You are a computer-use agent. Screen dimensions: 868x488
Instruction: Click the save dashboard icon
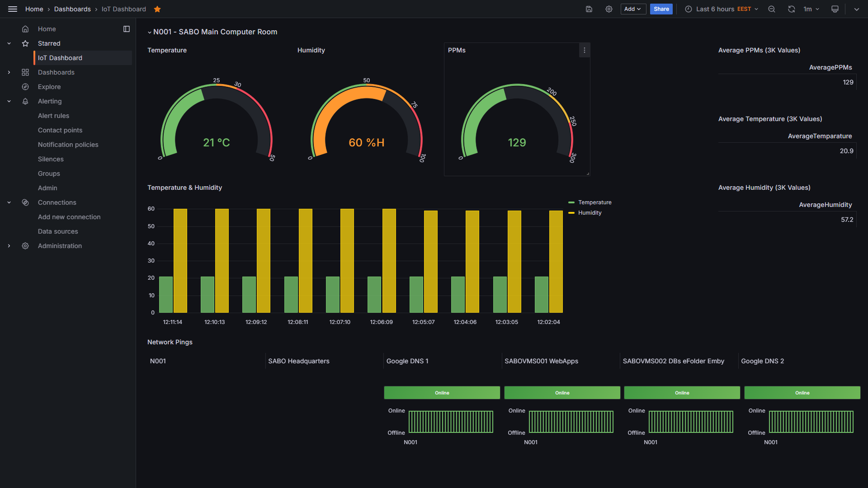point(589,9)
